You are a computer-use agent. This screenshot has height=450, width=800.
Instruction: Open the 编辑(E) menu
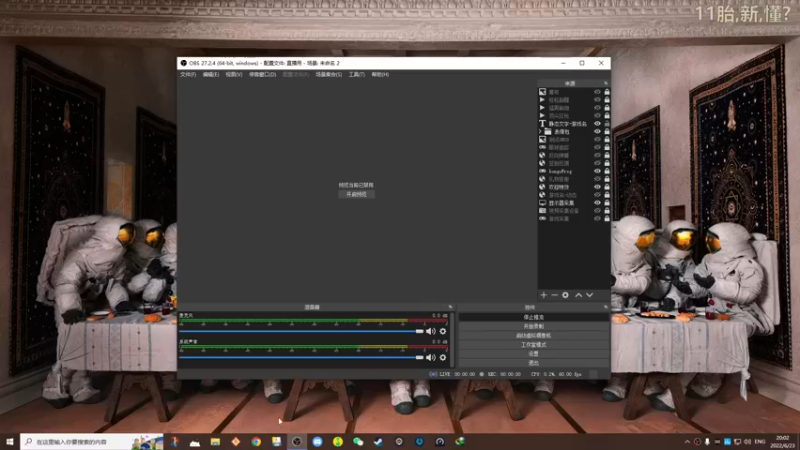click(211, 74)
